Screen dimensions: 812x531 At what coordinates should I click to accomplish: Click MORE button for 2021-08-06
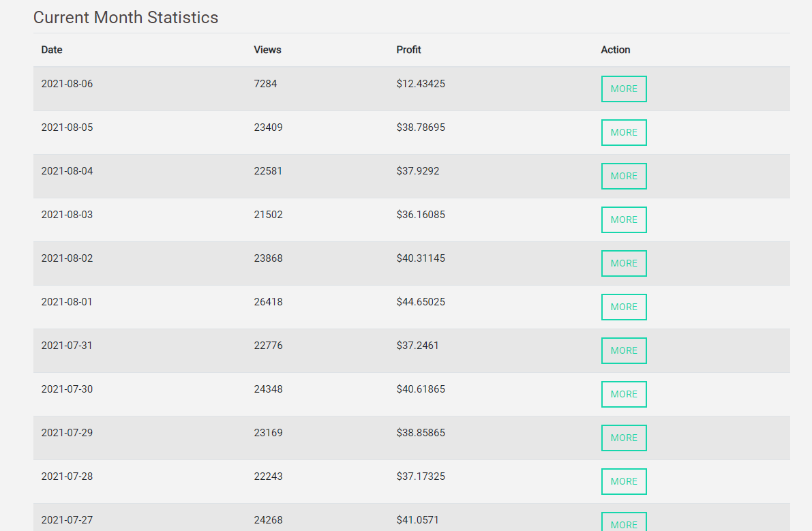click(624, 89)
